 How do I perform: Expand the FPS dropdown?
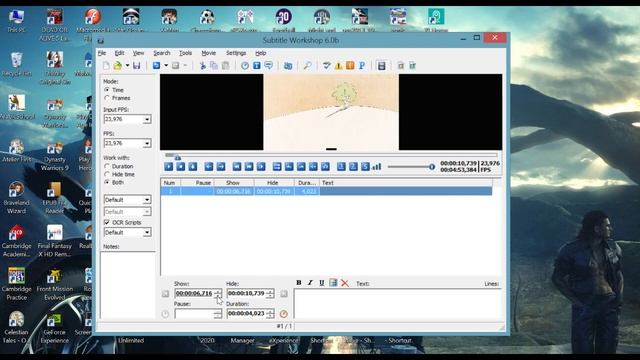147,143
